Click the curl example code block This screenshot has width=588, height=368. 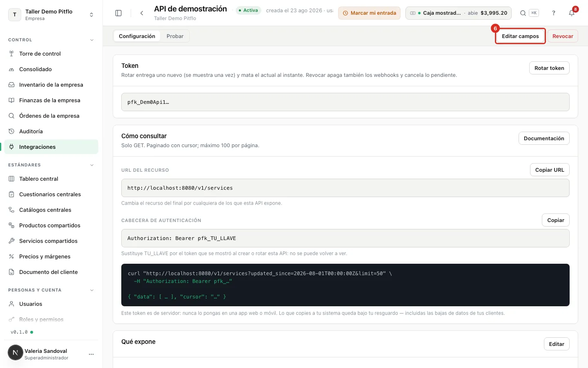pyautogui.click(x=345, y=285)
